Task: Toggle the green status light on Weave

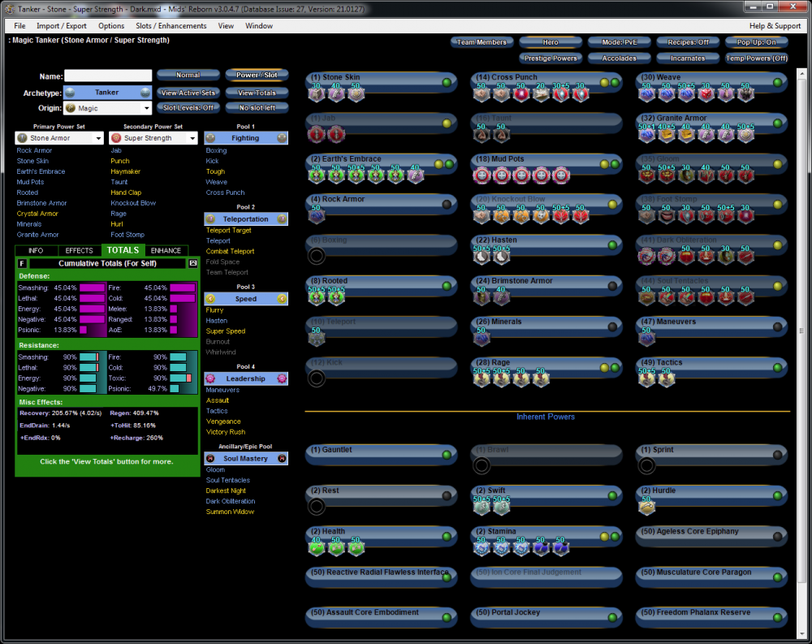Action: click(x=777, y=82)
